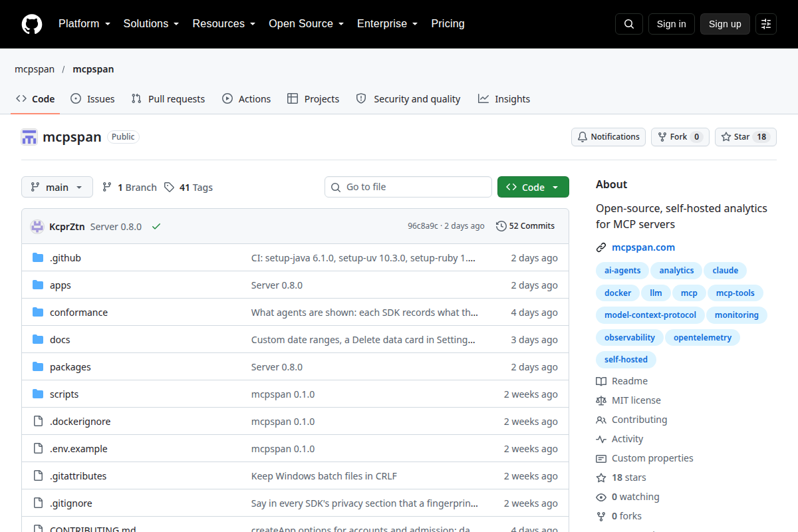The image size is (798, 532).
Task: Click the conformance folder icon
Action: [38, 313]
